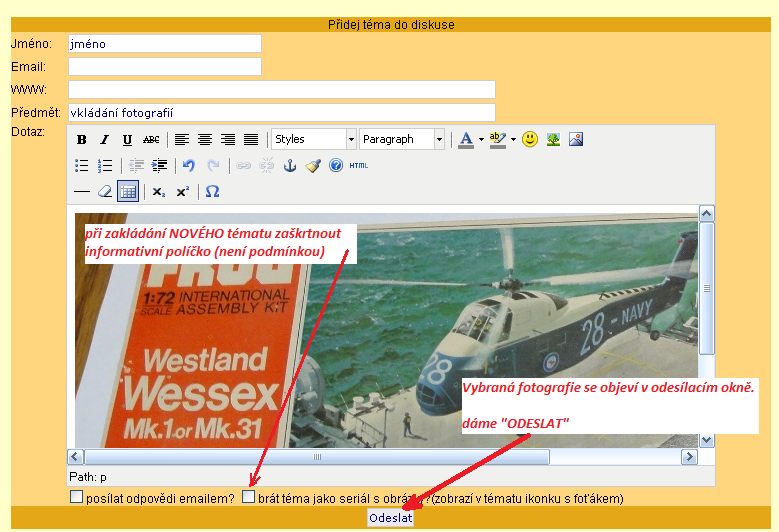The image size is (779, 532).
Task: Insert a hyperlink with link icon
Action: pyautogui.click(x=243, y=165)
